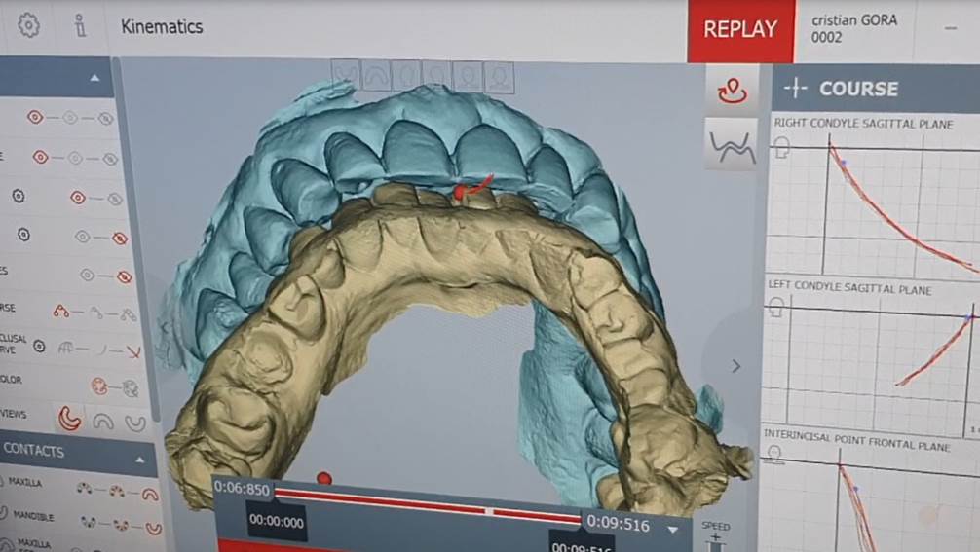Toggle red eye beside the upper gear

pos(78,198)
